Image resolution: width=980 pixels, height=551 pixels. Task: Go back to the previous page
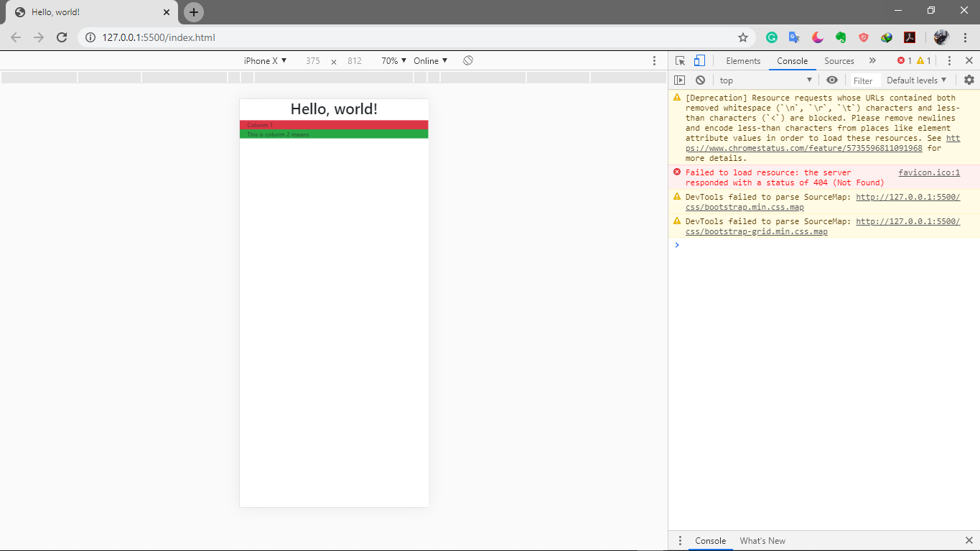(16, 37)
